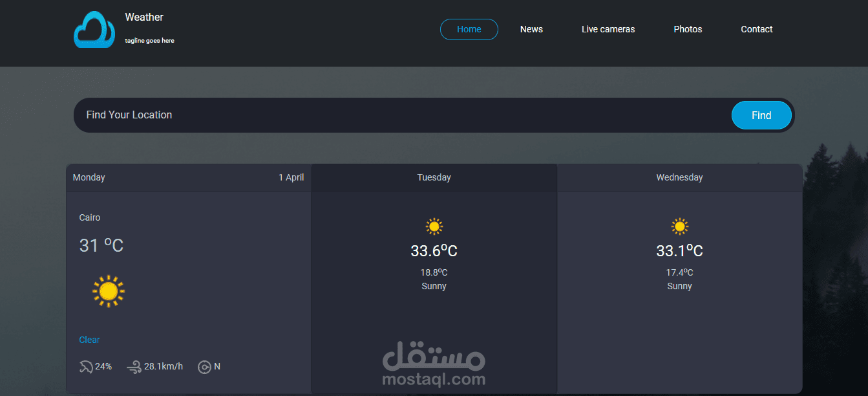Click Tuesday's sunny weather icon
Image resolution: width=868 pixels, height=396 pixels.
pos(434,226)
